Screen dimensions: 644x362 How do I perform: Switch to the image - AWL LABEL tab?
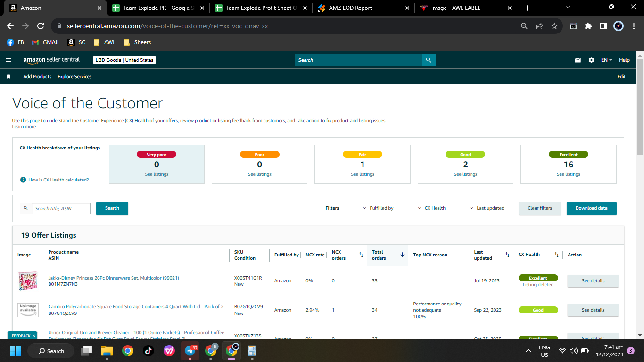[x=466, y=8]
